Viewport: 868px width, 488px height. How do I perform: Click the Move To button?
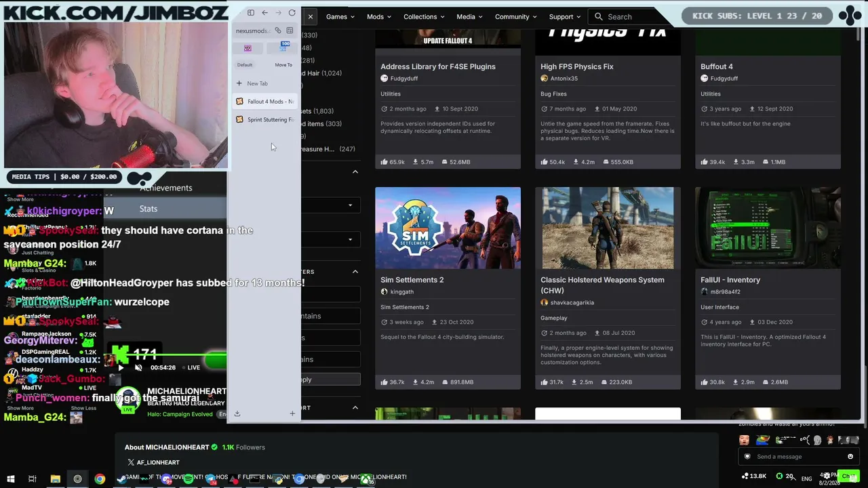pyautogui.click(x=283, y=65)
